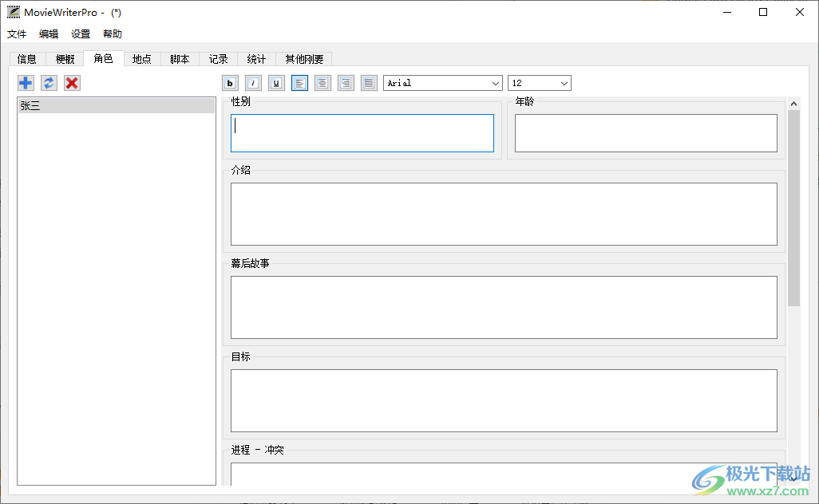Switch to the 地点 tab
This screenshot has height=504, width=819.
142,59
